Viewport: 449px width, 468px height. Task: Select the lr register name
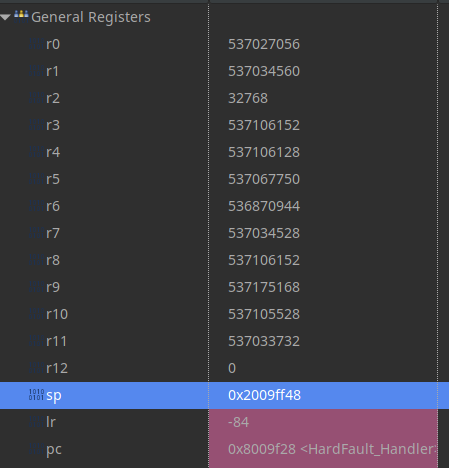51,422
